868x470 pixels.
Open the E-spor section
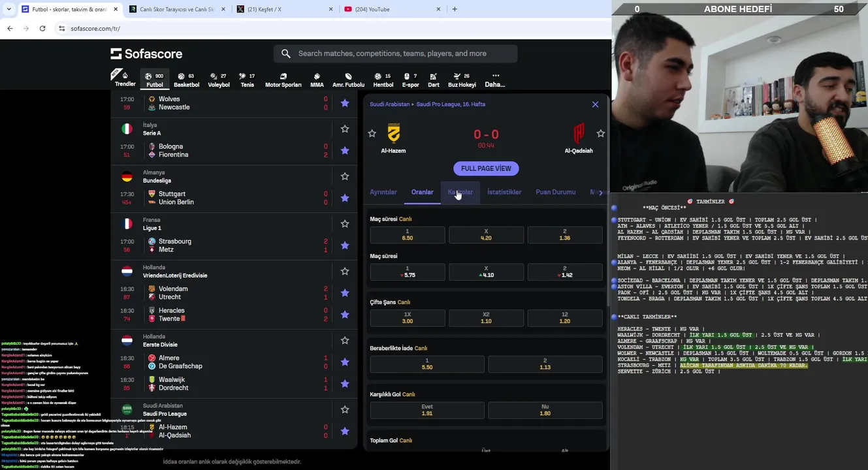point(411,79)
